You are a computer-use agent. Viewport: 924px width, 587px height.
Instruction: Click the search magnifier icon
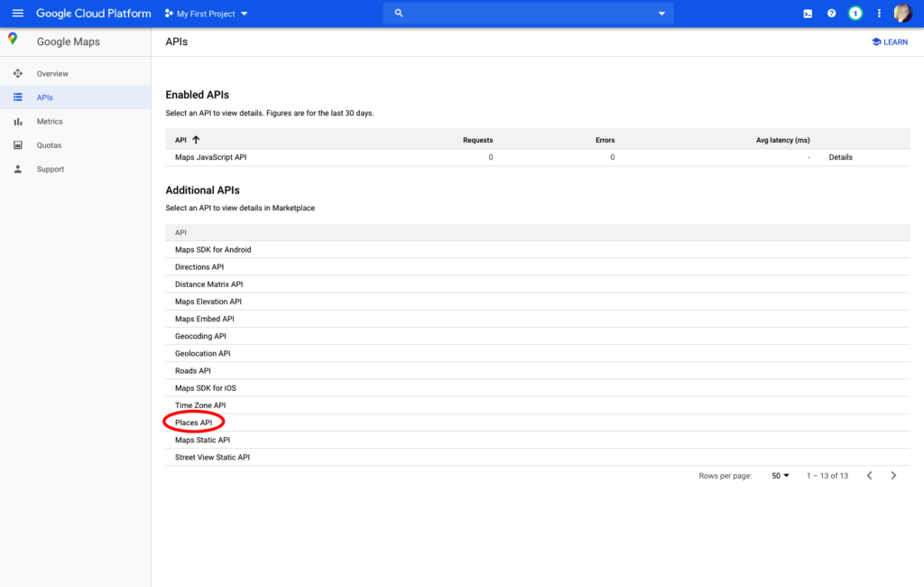(x=399, y=13)
